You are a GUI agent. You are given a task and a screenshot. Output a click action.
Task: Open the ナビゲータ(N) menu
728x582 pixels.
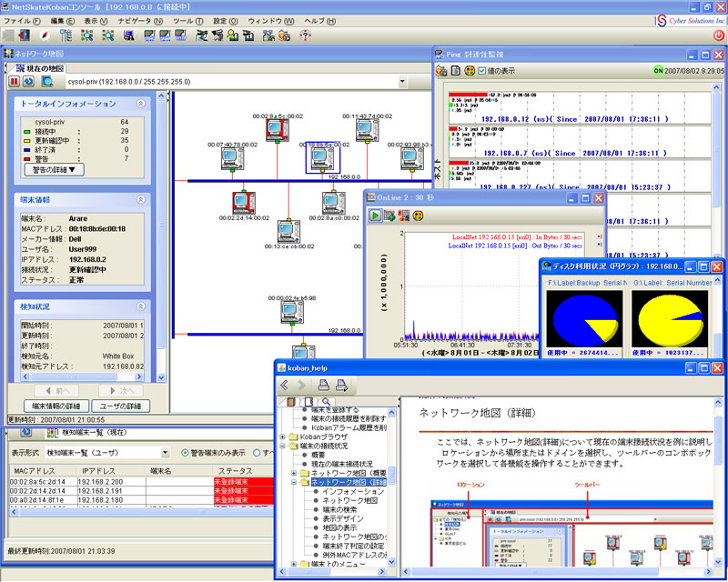click(x=140, y=21)
